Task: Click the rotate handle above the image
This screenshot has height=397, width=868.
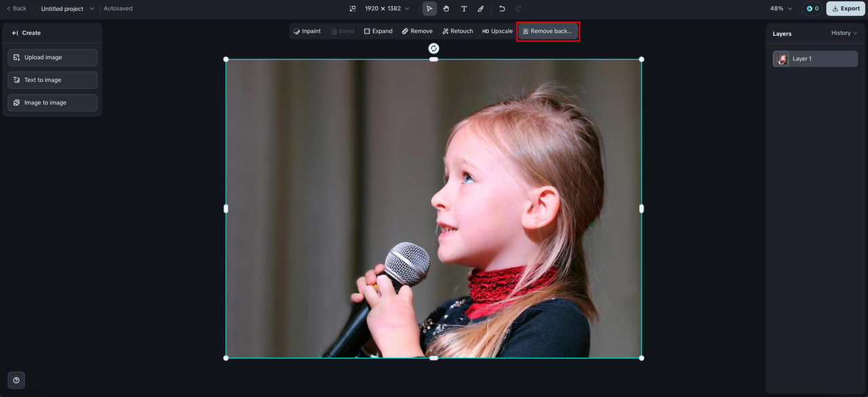Action: point(434,48)
